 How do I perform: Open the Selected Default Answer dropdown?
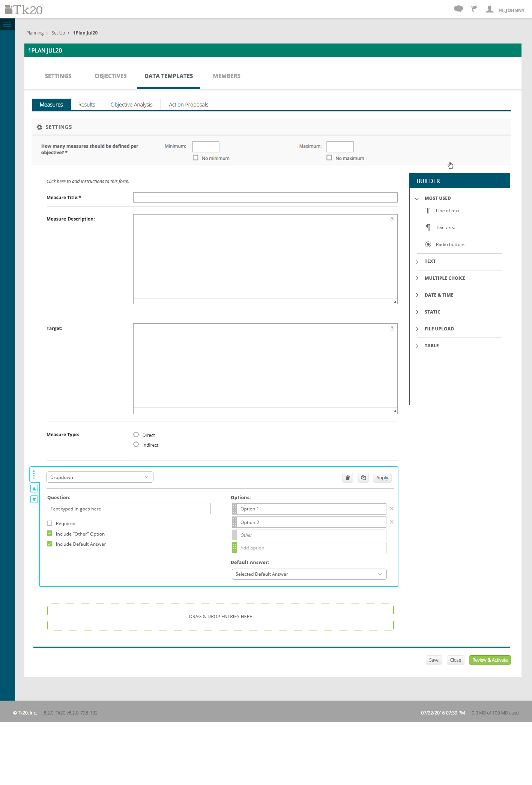coord(309,574)
